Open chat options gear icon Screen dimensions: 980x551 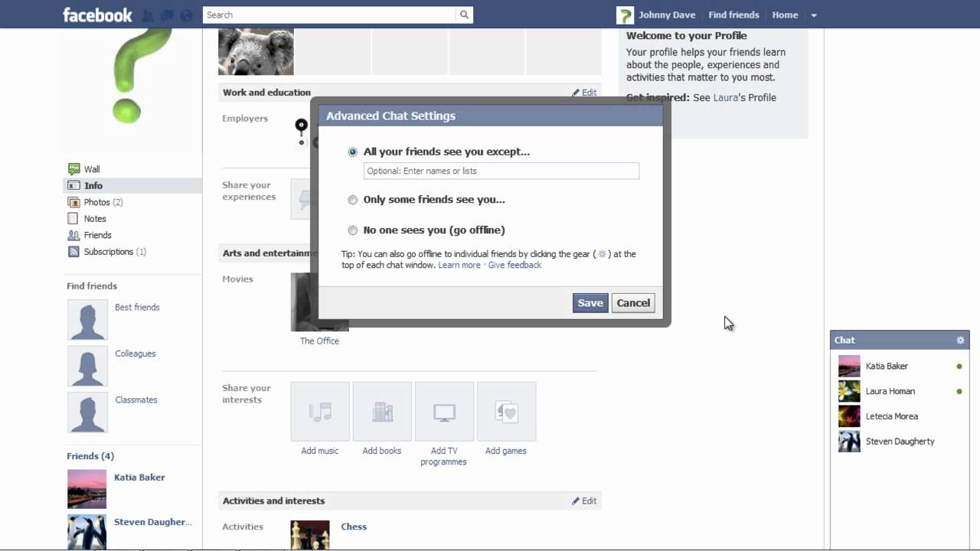(x=961, y=340)
